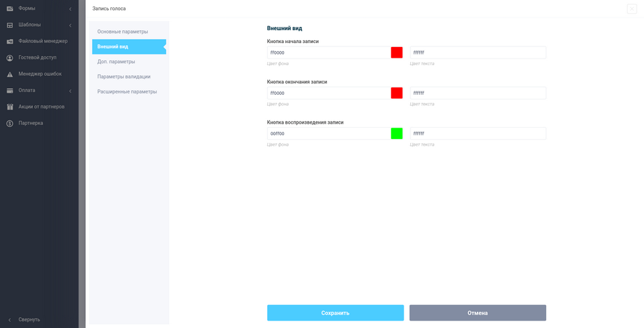Expand the Оплата submenu chevron
Image resolution: width=644 pixels, height=328 pixels.
tap(70, 90)
